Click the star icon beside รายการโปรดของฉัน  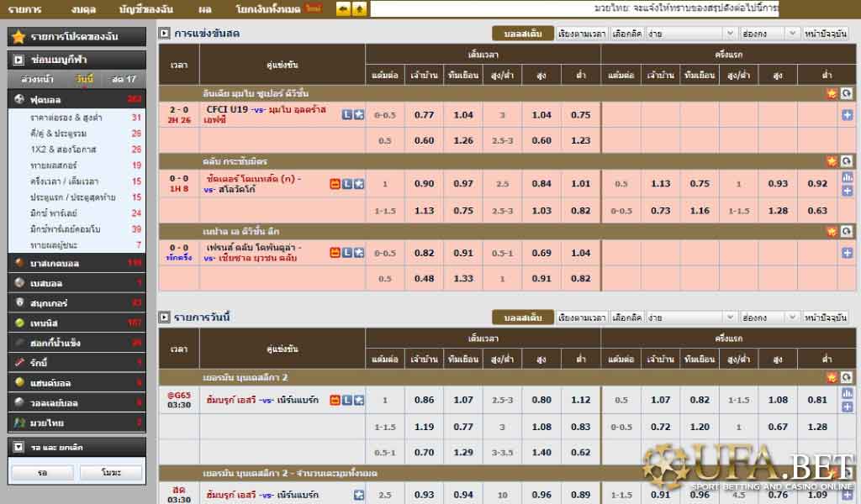click(18, 37)
